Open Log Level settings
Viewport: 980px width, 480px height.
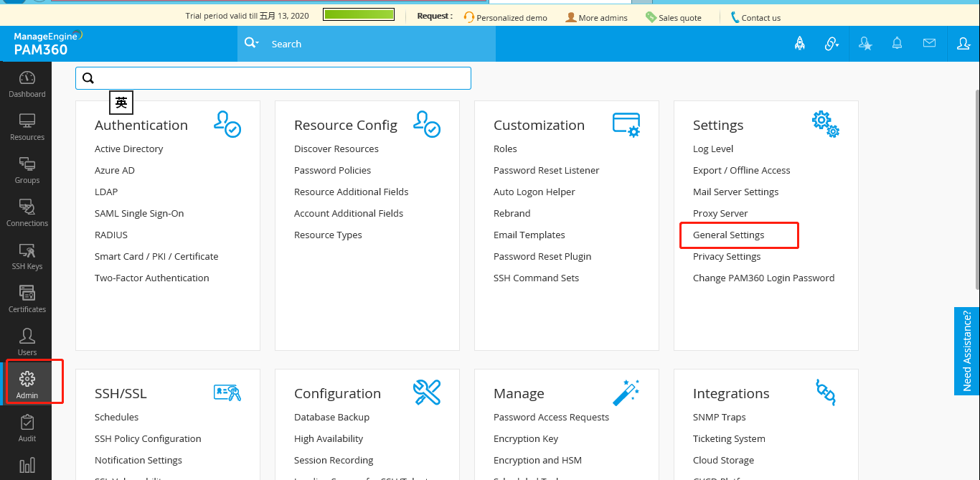click(713, 149)
